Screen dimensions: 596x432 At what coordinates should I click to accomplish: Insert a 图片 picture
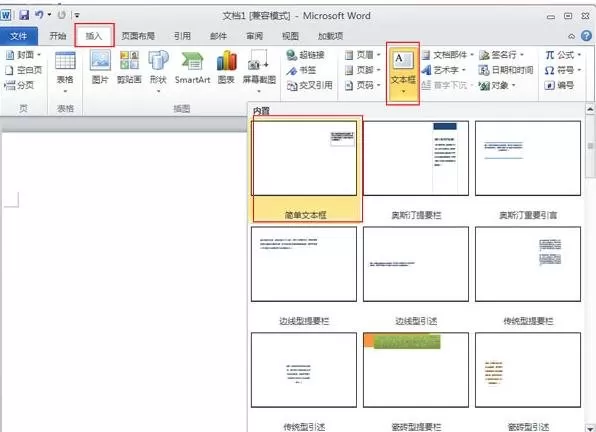[100, 67]
